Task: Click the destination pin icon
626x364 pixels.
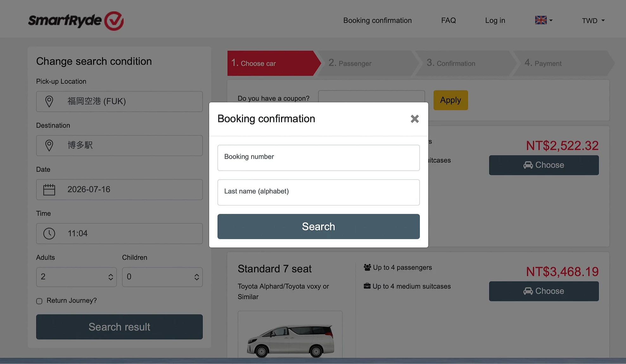Action: [49, 145]
